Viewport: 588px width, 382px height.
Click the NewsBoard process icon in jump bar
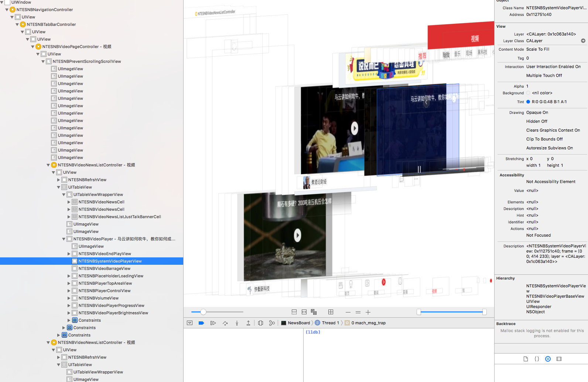click(x=284, y=323)
